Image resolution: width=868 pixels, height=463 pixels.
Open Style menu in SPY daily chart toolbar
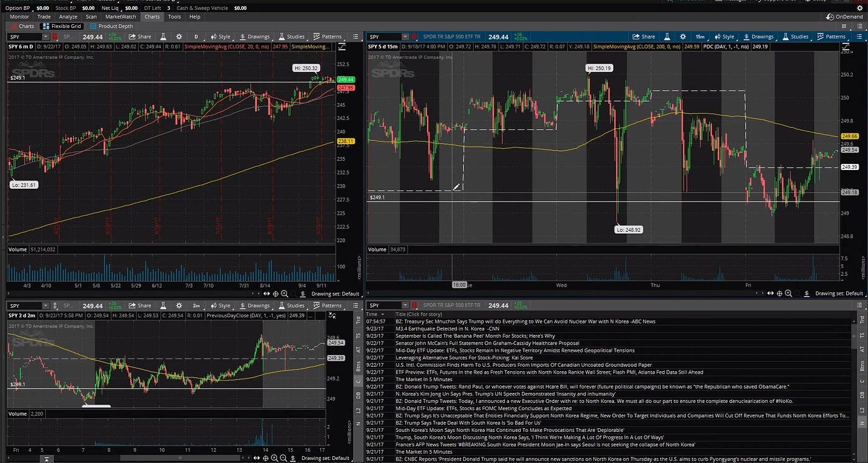pos(220,37)
